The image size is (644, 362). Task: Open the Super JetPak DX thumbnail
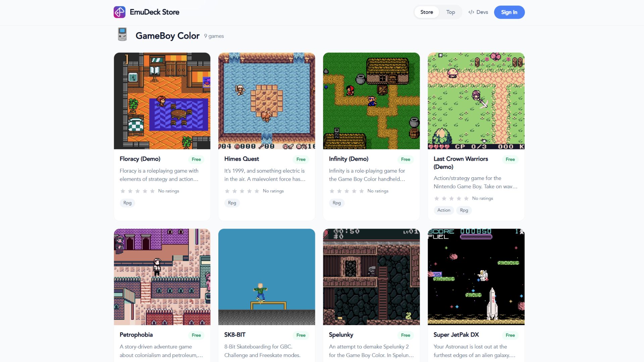tap(476, 277)
